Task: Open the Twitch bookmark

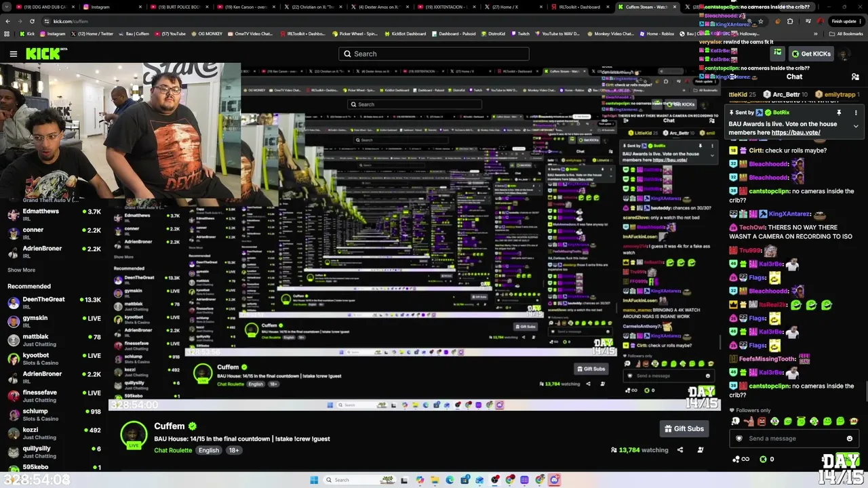Action: (x=520, y=34)
